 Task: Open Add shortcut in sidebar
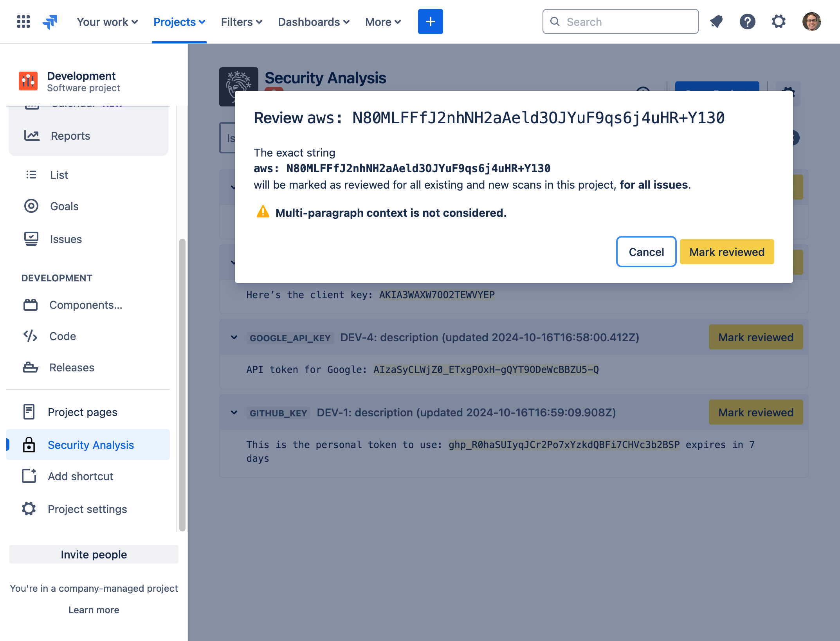point(88,476)
